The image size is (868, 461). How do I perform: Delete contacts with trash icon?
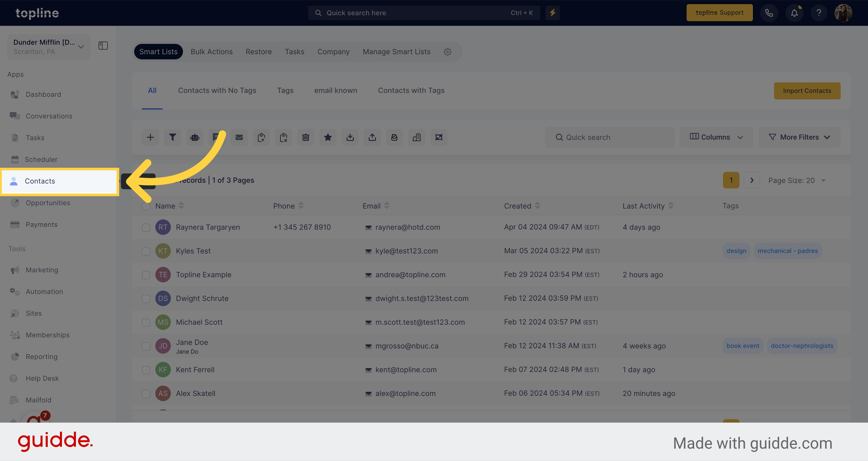point(306,137)
